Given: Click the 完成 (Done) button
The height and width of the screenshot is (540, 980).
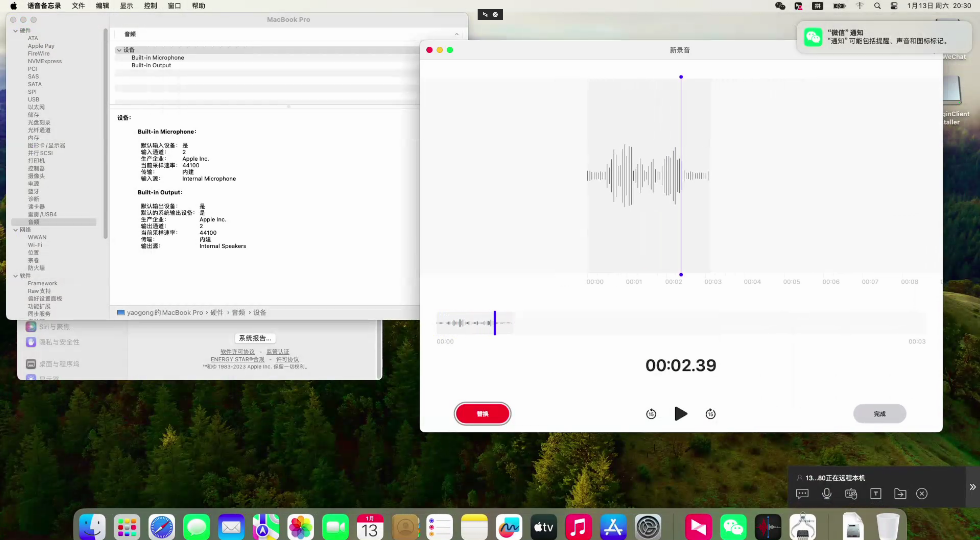Looking at the screenshot, I should [879, 414].
